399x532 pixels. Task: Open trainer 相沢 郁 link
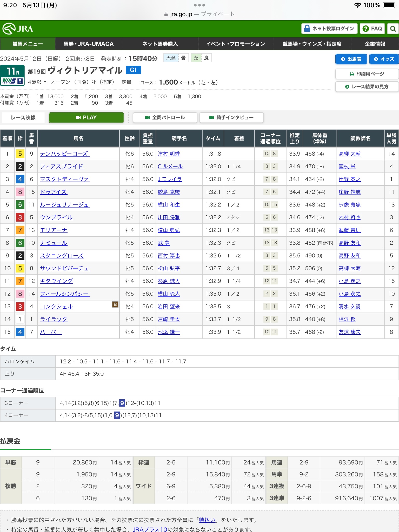(x=347, y=319)
